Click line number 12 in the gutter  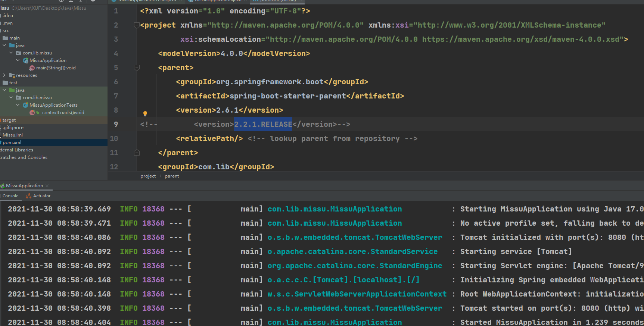click(114, 167)
